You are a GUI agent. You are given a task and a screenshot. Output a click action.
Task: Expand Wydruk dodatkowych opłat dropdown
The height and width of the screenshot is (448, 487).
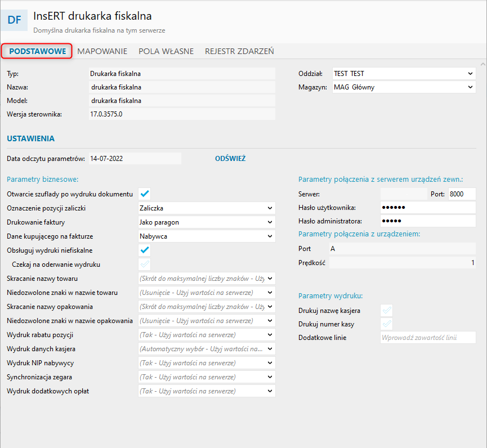(207, 391)
